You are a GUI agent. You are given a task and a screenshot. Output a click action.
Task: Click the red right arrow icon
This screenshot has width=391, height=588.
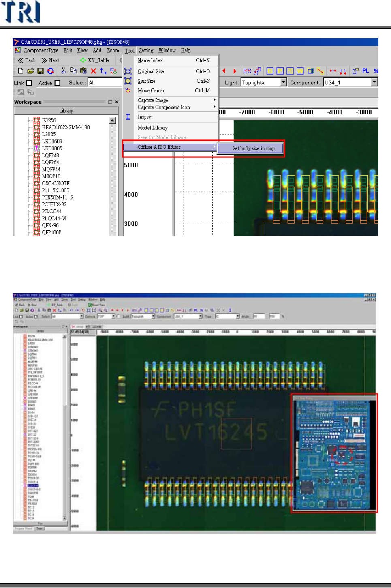tap(235, 71)
